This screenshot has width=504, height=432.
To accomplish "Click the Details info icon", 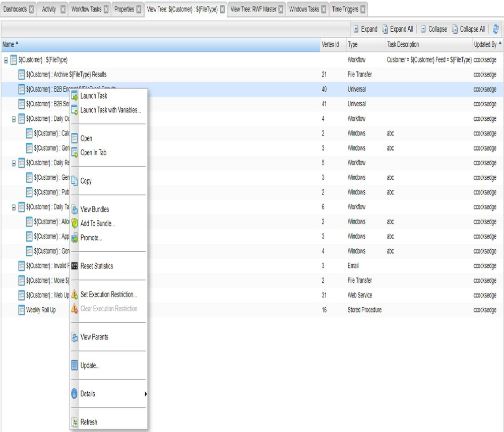I will click(75, 394).
